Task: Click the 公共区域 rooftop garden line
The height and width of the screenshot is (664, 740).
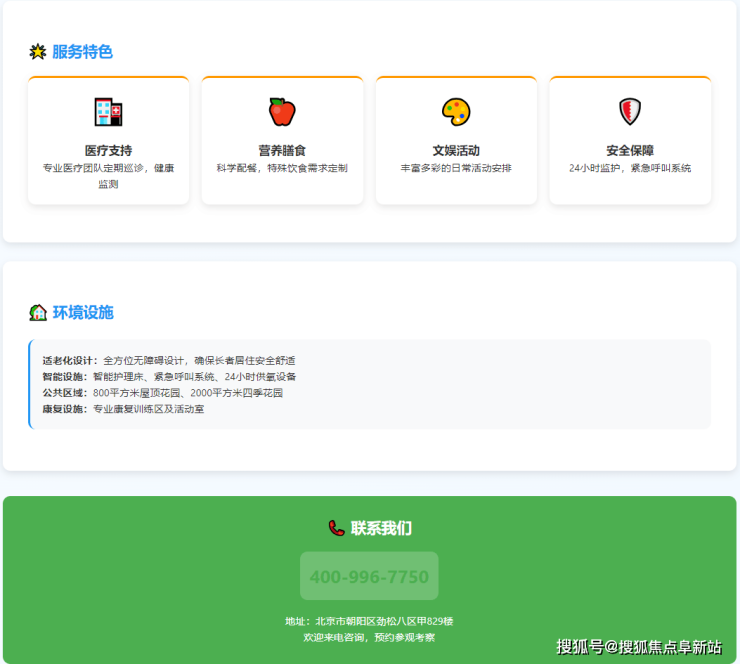Action: pos(162,393)
